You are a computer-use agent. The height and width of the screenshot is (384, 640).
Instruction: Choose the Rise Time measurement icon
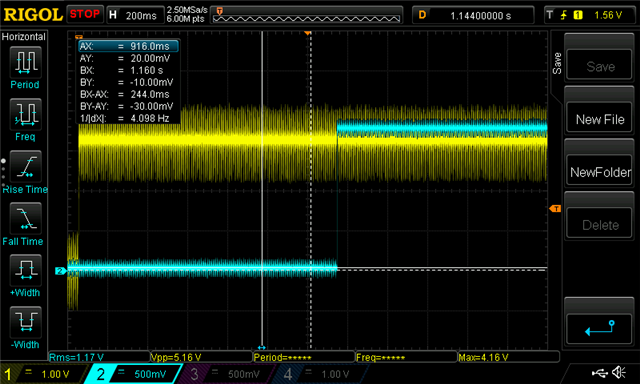click(x=25, y=166)
